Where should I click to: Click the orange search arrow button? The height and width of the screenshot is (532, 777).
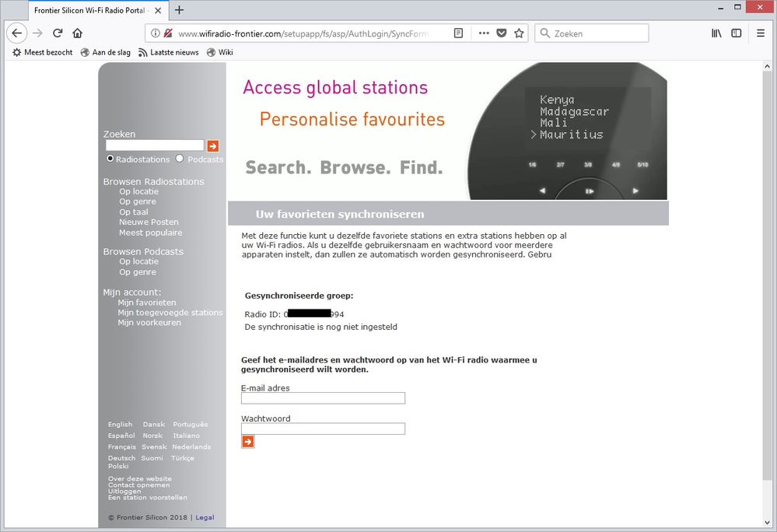click(212, 145)
